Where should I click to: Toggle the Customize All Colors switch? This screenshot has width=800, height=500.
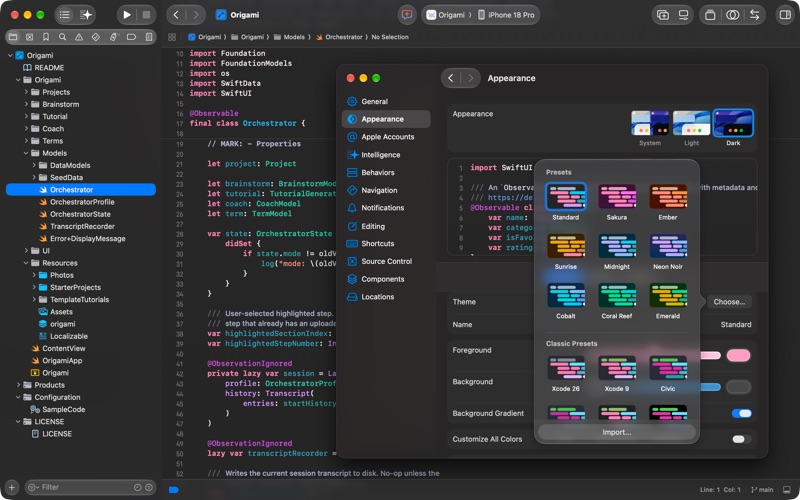(741, 439)
